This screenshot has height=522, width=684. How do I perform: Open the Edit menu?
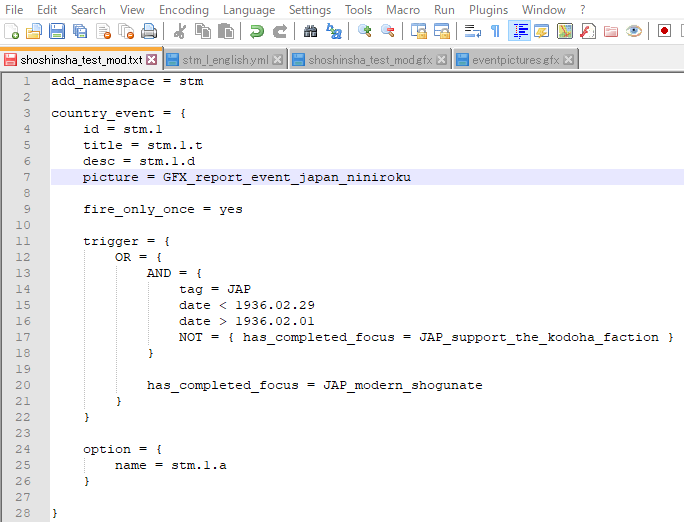[47, 10]
